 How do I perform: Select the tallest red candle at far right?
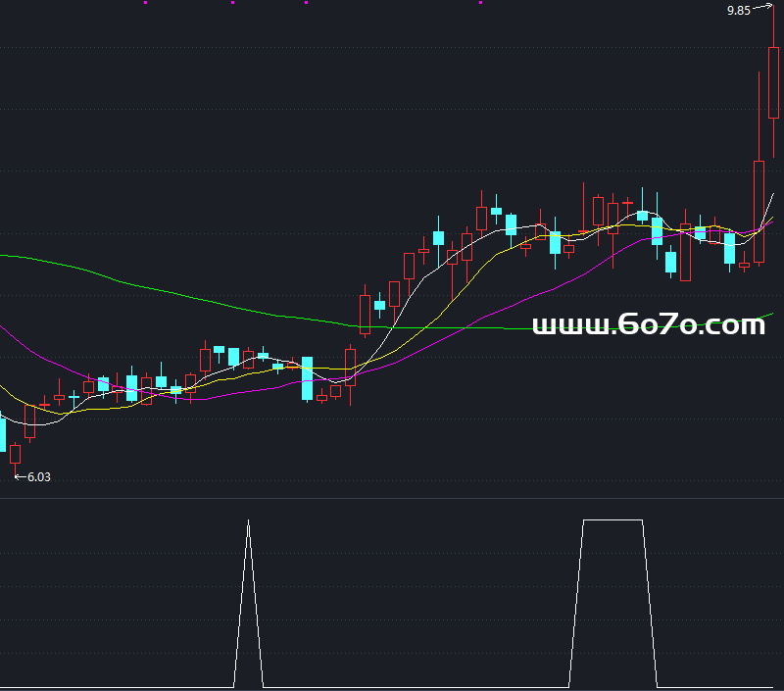pyautogui.click(x=773, y=82)
